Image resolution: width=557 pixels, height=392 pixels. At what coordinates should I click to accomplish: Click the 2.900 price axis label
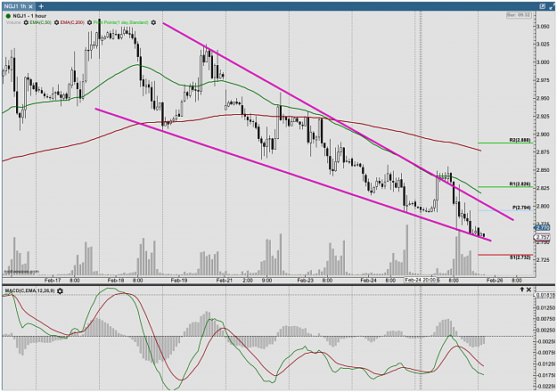click(x=544, y=135)
